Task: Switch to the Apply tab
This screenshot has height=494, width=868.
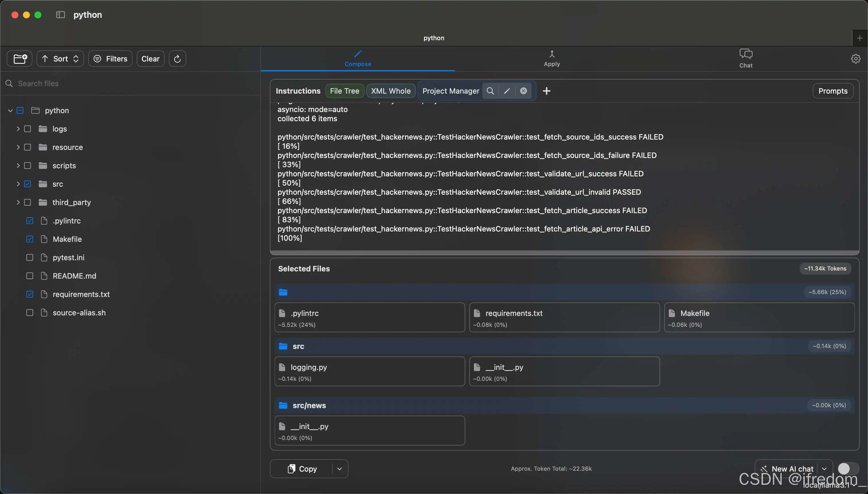Action: pos(552,59)
